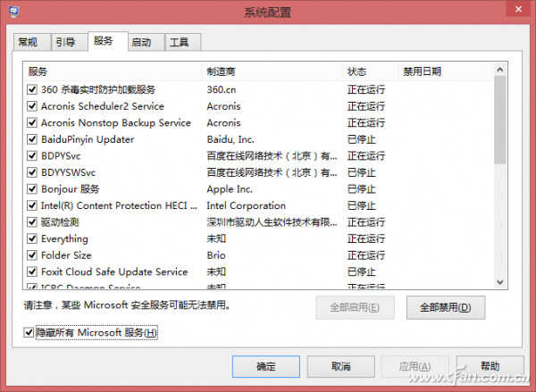
Task: Close the 系统配置 window
Action: [518, 9]
